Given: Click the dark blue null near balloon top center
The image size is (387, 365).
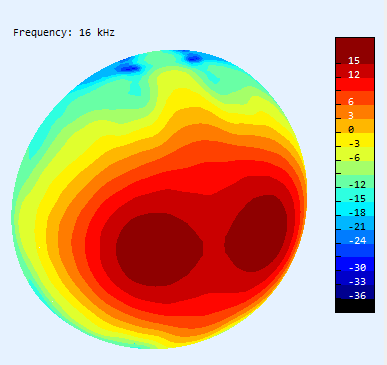Looking at the screenshot, I should 193,59.
